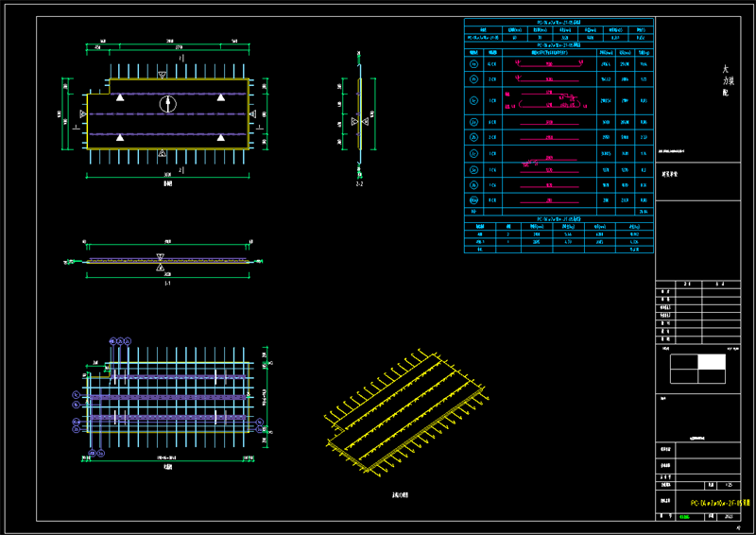The height and width of the screenshot is (535, 756).
Task: Click the triangle marker on plan right edge
Action: coord(252,114)
